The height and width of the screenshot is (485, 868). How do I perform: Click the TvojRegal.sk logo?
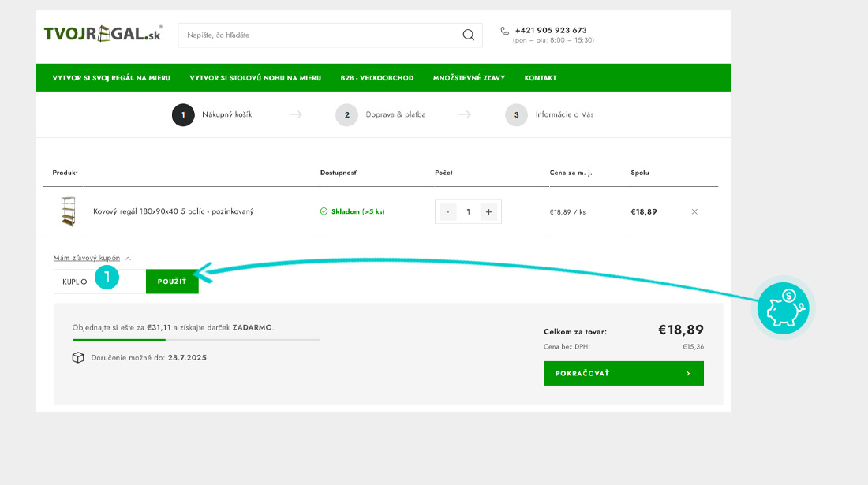coord(103,34)
